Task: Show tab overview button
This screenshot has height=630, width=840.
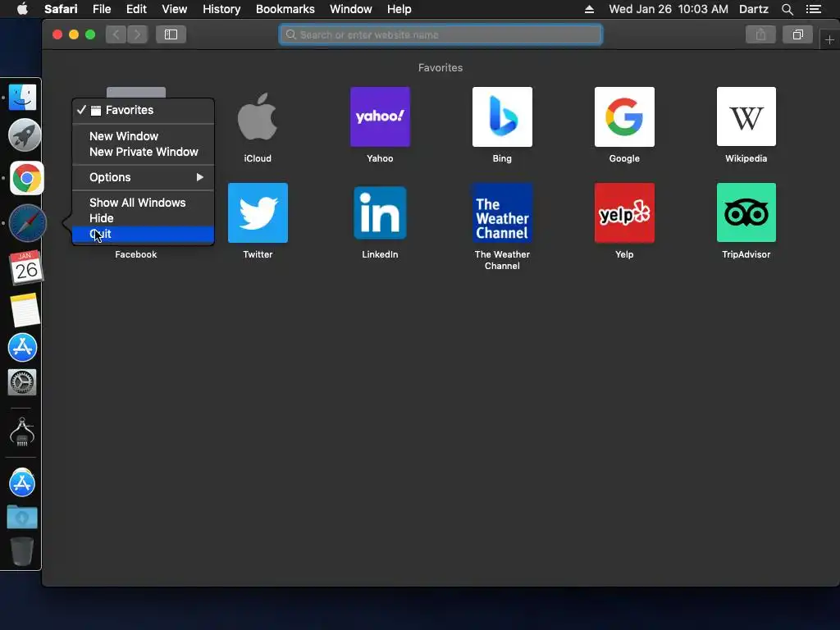Action: (797, 34)
